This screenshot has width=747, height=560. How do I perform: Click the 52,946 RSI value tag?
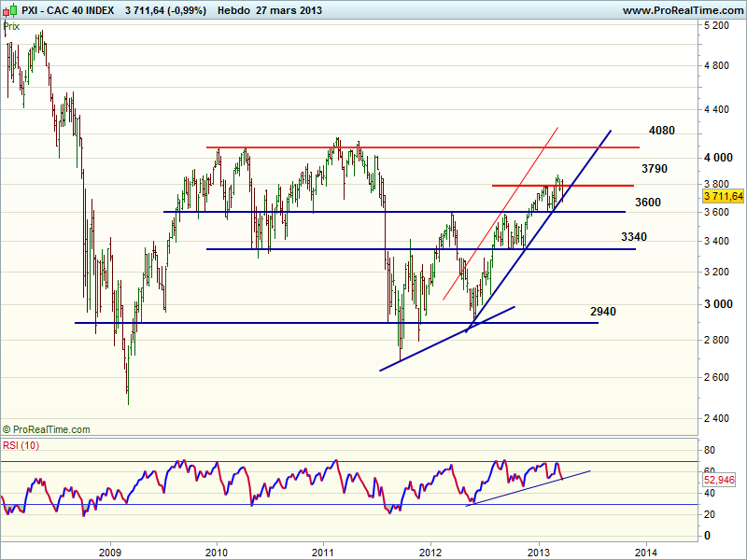pyautogui.click(x=721, y=480)
